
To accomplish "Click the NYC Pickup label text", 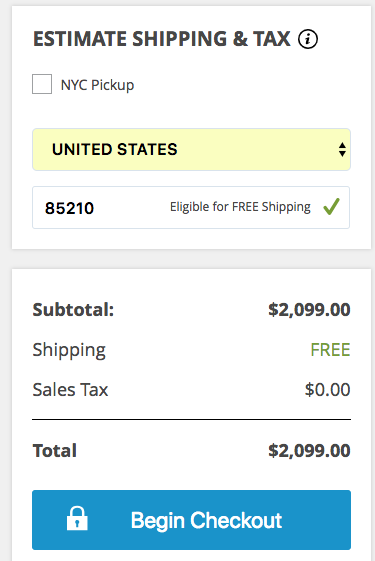I will (x=97, y=85).
